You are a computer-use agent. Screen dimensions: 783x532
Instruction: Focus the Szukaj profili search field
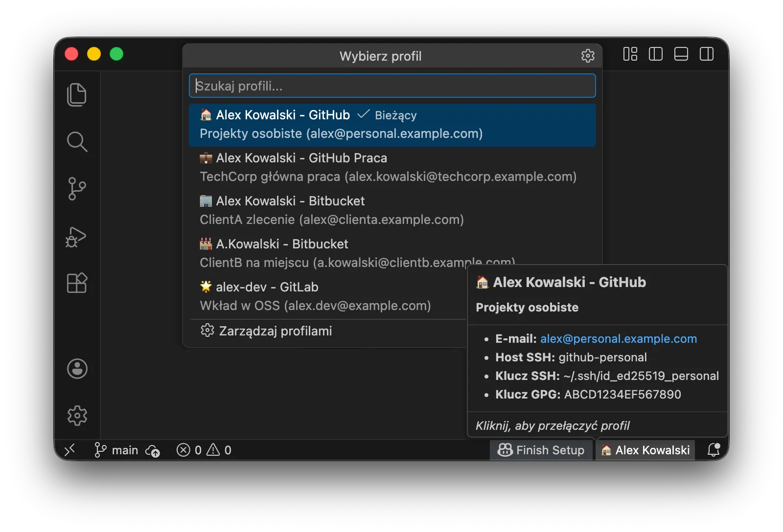click(392, 86)
